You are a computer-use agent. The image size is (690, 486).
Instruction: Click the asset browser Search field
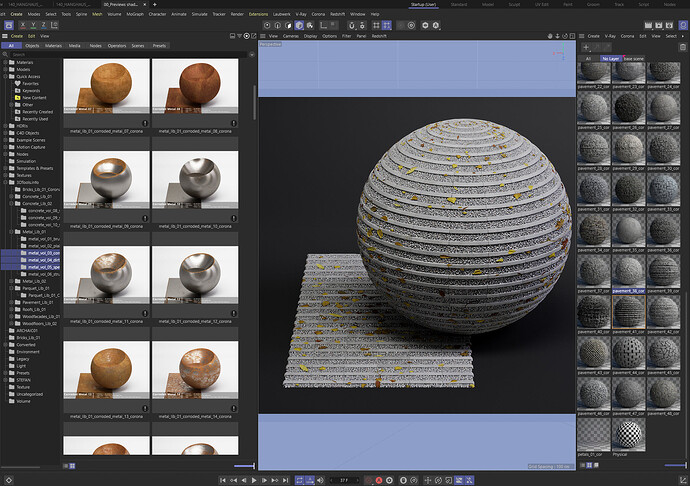(x=128, y=55)
